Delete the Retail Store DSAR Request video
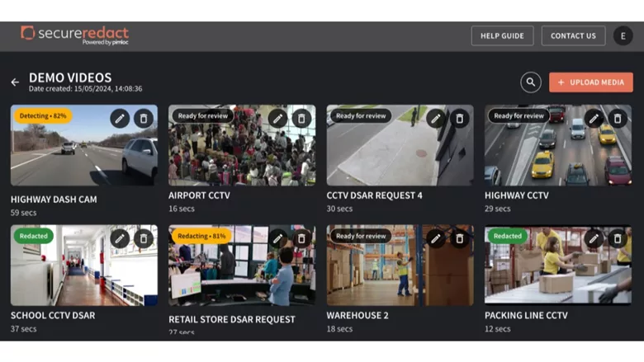This screenshot has width=644, height=362. click(301, 238)
